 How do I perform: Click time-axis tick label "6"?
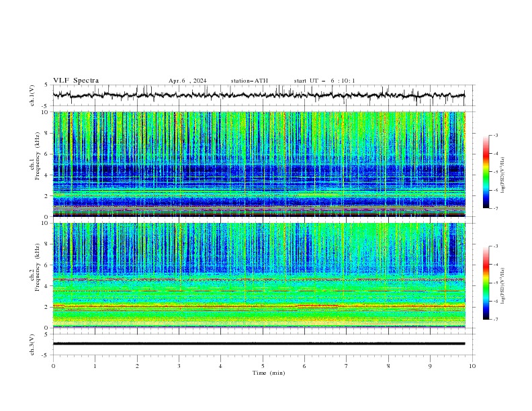click(304, 366)
